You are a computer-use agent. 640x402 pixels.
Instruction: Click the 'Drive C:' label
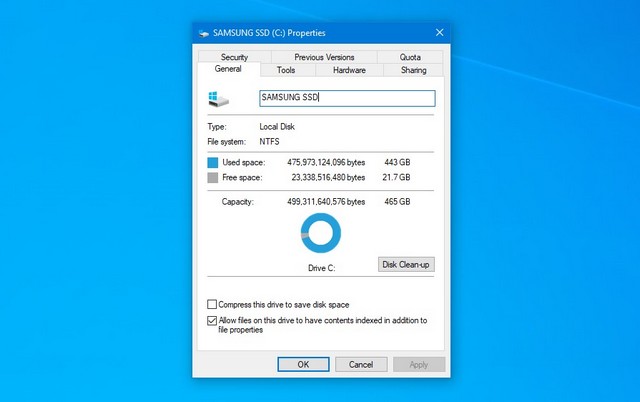[322, 268]
